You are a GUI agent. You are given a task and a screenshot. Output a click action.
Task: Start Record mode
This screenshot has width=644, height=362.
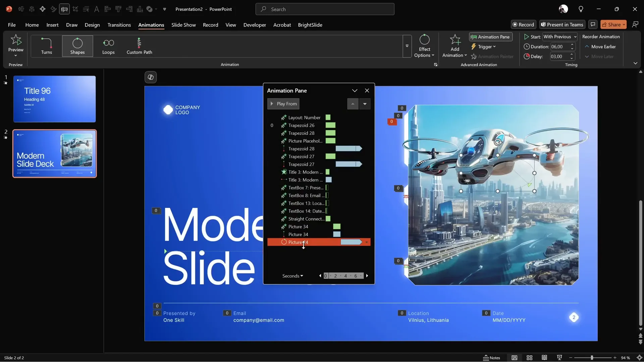point(523,24)
